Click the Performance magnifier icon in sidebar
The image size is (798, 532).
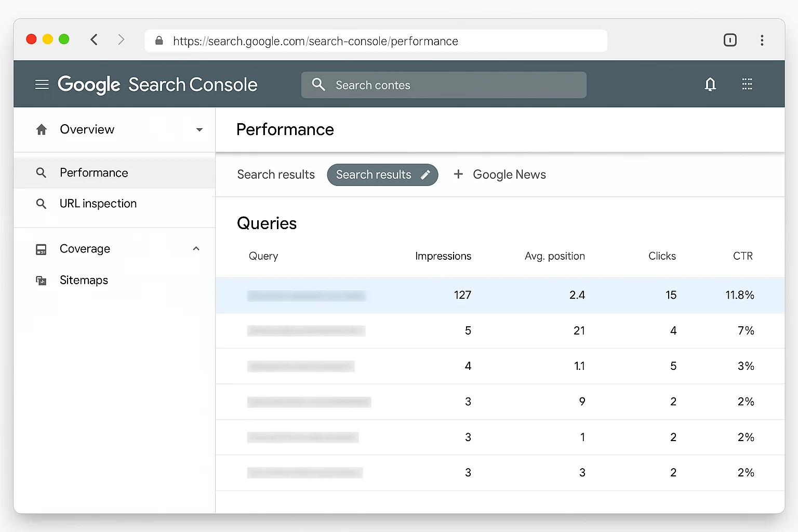click(x=41, y=172)
